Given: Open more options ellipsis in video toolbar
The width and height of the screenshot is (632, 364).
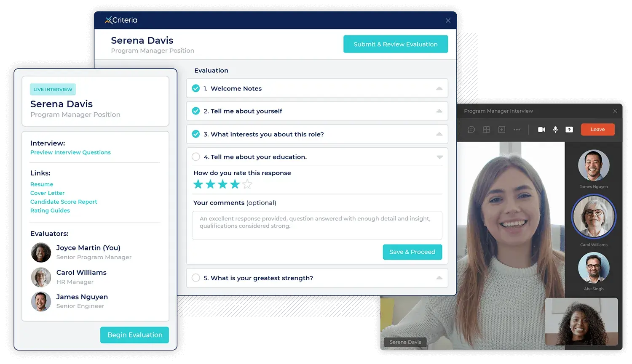Looking at the screenshot, I should pos(517,130).
